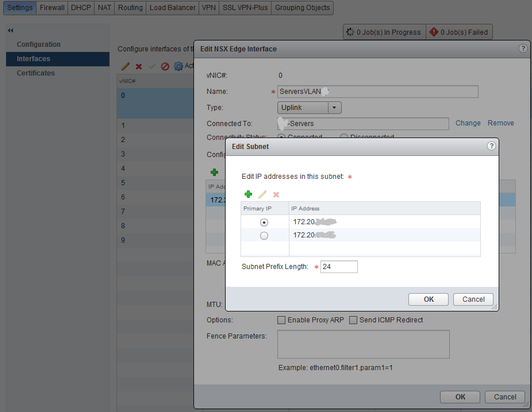Add a subnet with green plus in interface dialog
Screen dimensions: 532x412
214,172
